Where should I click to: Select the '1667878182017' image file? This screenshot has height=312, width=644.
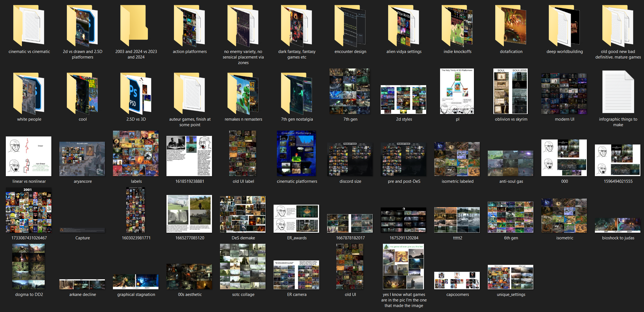click(x=350, y=223)
